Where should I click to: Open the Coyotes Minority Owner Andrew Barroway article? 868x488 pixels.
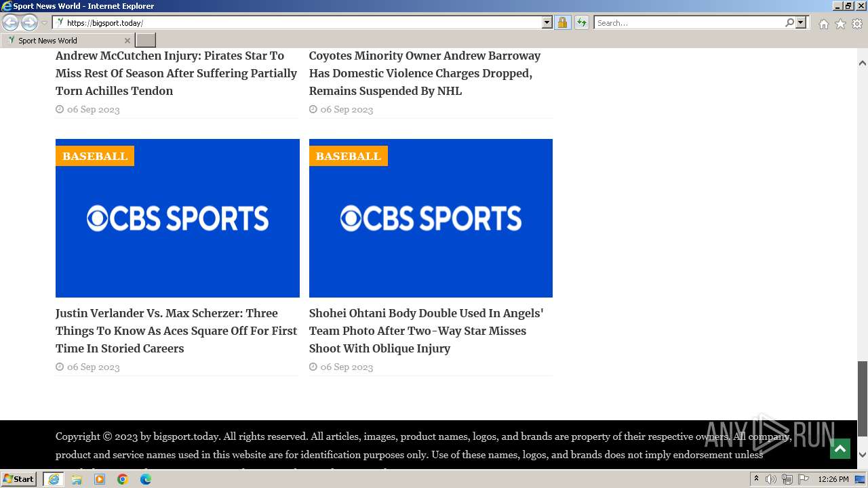425,73
